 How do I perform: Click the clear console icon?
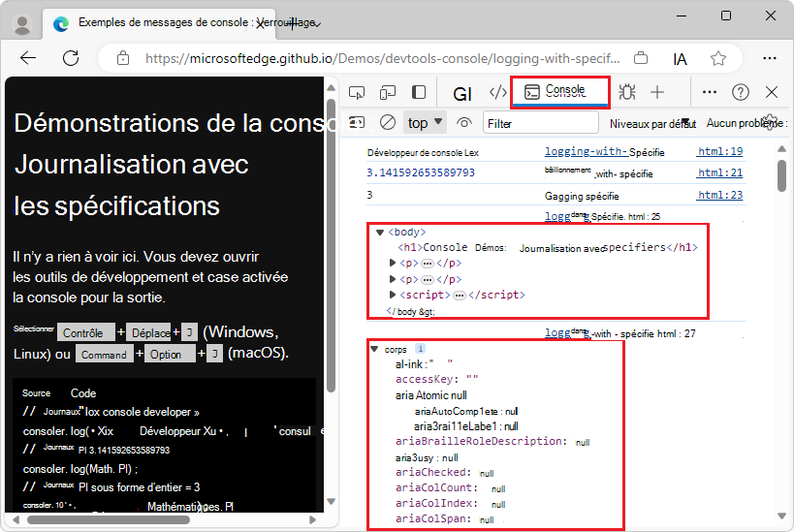(388, 122)
